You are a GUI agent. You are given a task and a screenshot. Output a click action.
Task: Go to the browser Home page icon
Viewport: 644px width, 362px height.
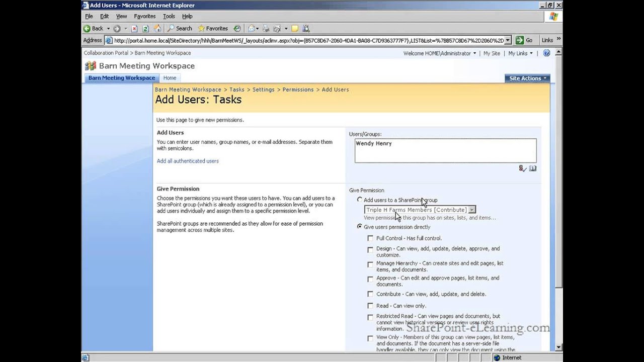[x=157, y=29]
